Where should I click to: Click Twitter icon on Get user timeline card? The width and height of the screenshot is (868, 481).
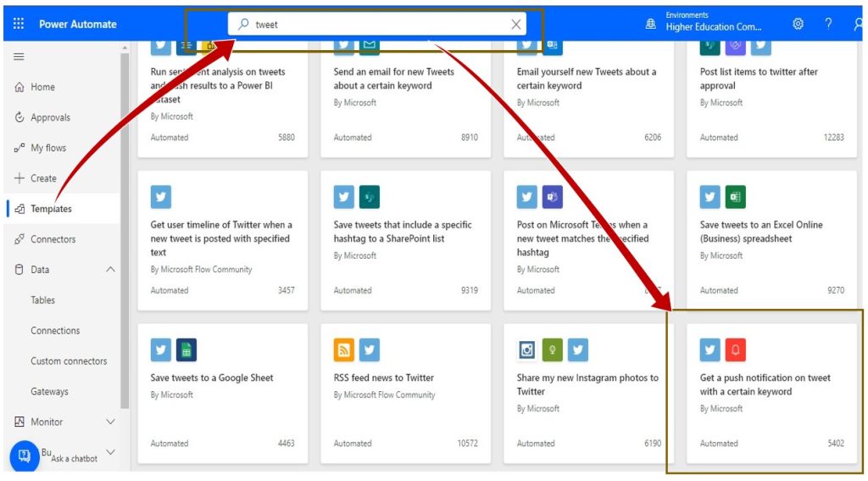click(161, 197)
